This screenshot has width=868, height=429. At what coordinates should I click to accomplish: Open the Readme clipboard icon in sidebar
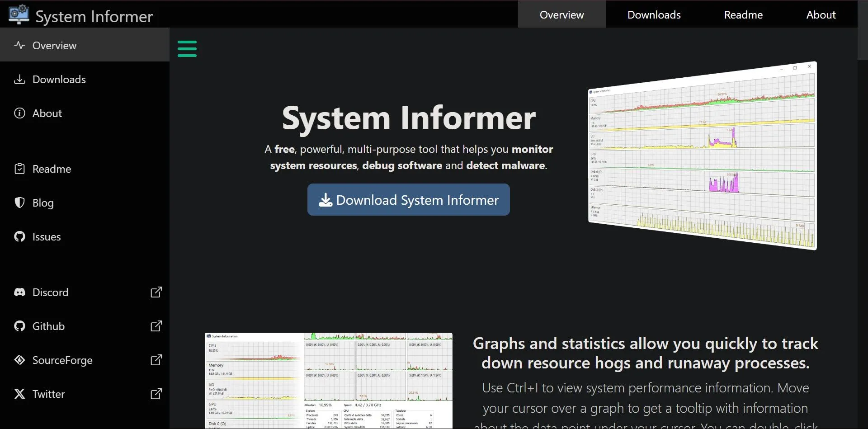[19, 169]
